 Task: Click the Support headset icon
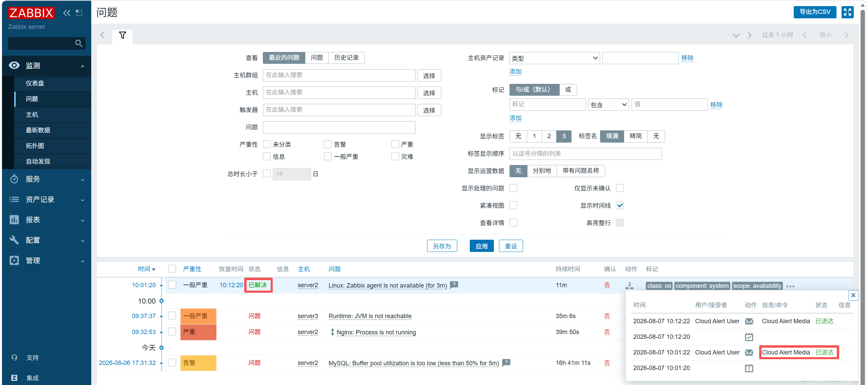point(14,357)
